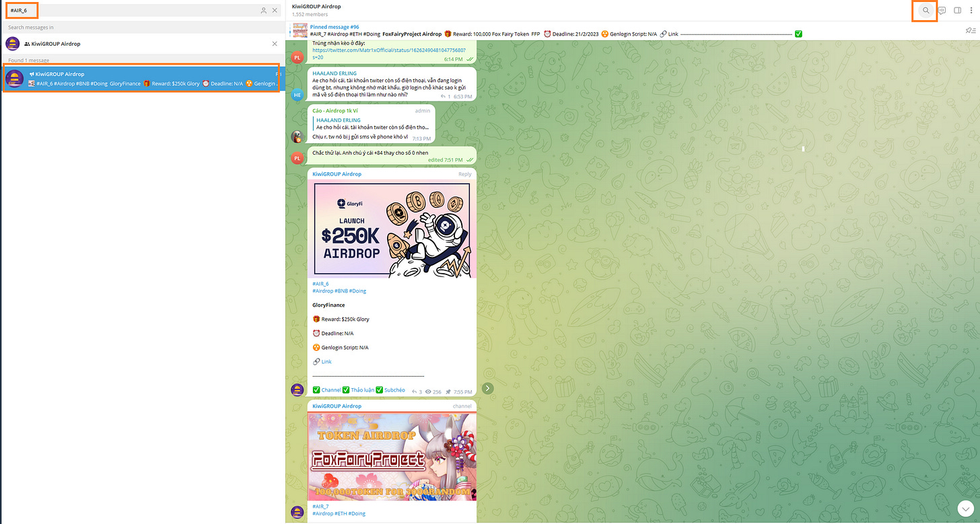Open the pinned messages list icon
Viewport: 980px width, 524px height.
click(x=969, y=31)
